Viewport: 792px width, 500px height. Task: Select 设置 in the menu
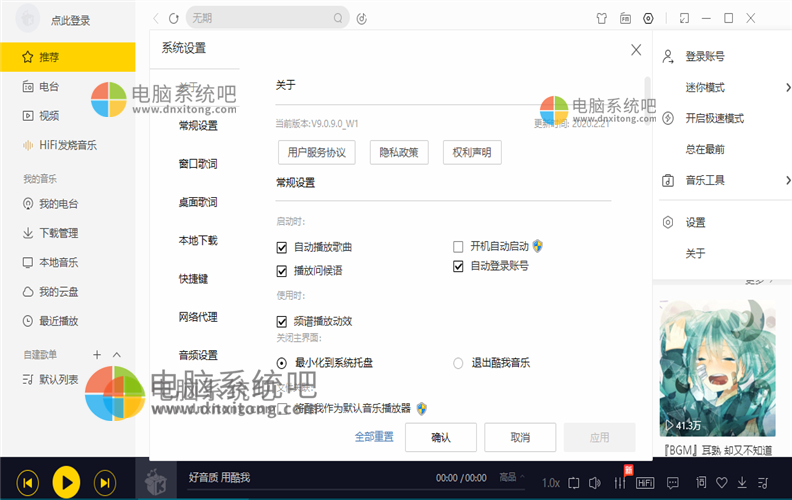click(x=696, y=223)
